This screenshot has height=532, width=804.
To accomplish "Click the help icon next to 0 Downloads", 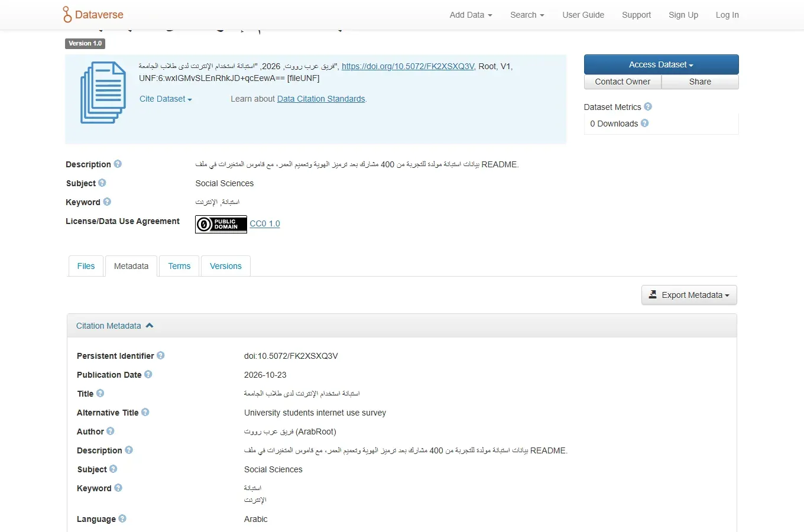I will click(x=644, y=123).
